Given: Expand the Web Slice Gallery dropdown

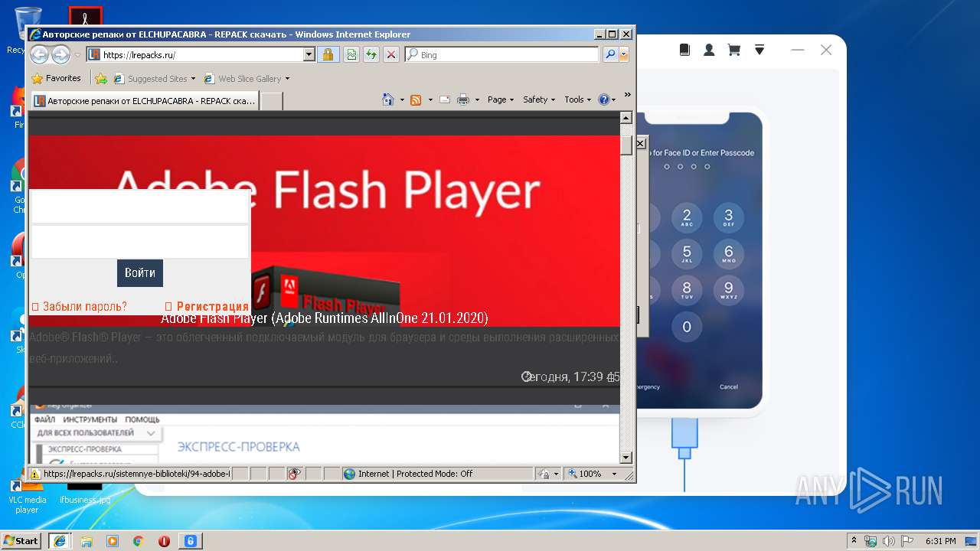Looking at the screenshot, I should coord(287,78).
